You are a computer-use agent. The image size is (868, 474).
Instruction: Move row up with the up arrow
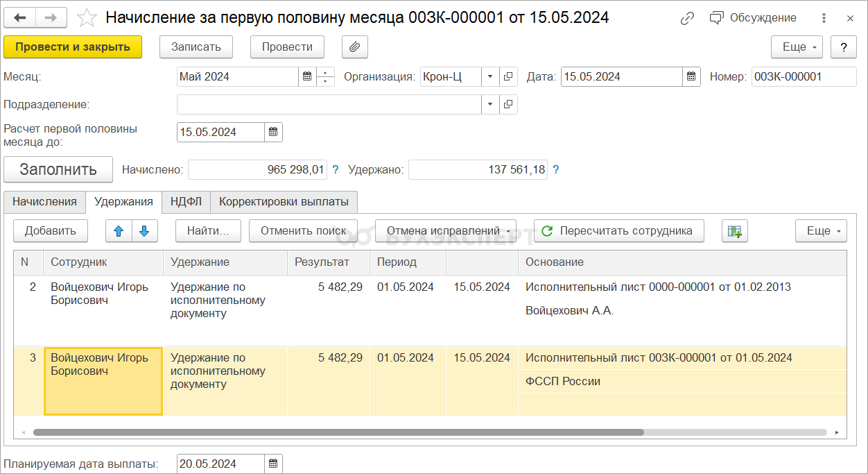coord(119,231)
